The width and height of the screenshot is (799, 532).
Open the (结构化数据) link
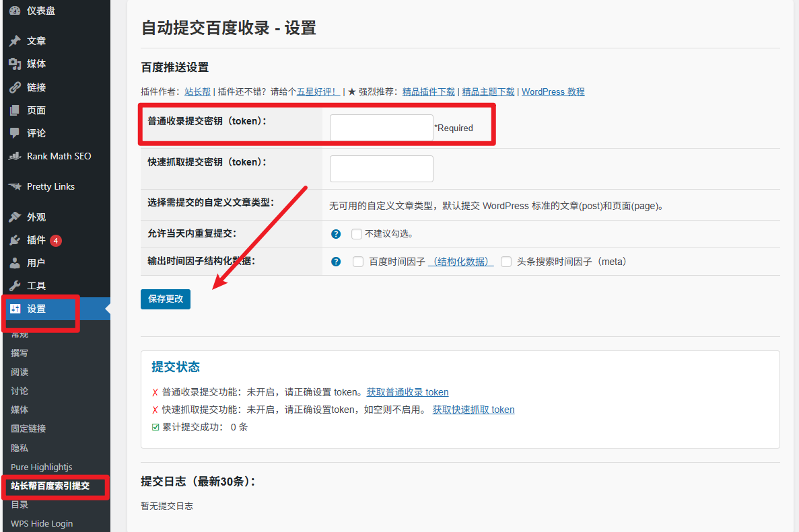click(460, 262)
